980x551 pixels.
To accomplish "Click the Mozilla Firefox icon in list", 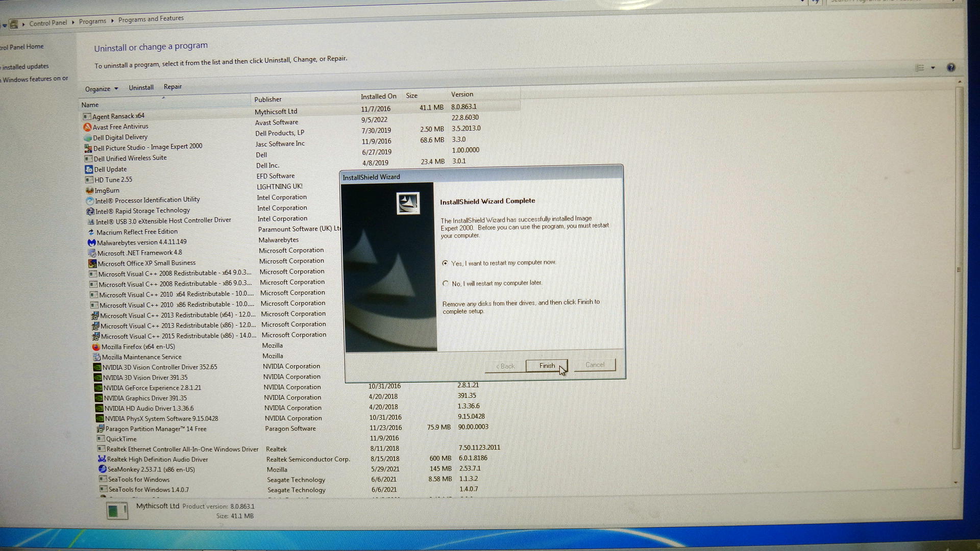I will point(96,347).
